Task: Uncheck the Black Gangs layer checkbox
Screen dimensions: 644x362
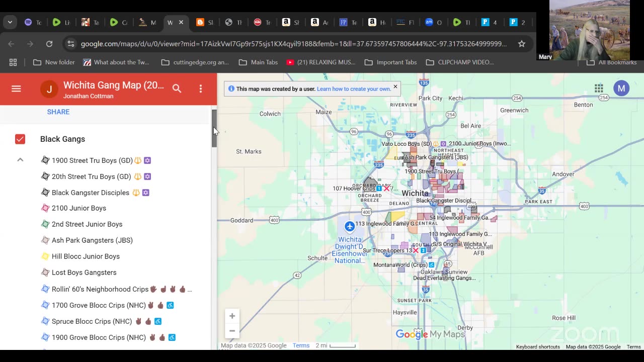Action: click(20, 139)
